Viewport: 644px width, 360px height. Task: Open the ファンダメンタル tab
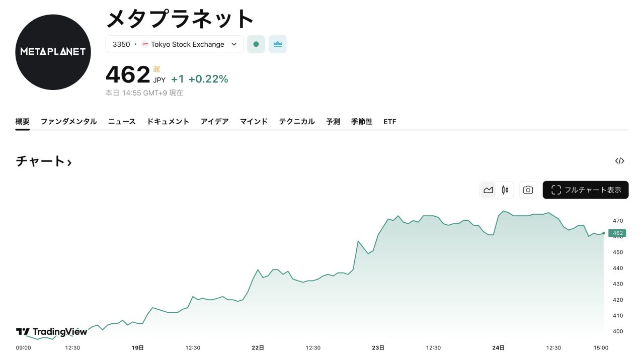pos(68,122)
